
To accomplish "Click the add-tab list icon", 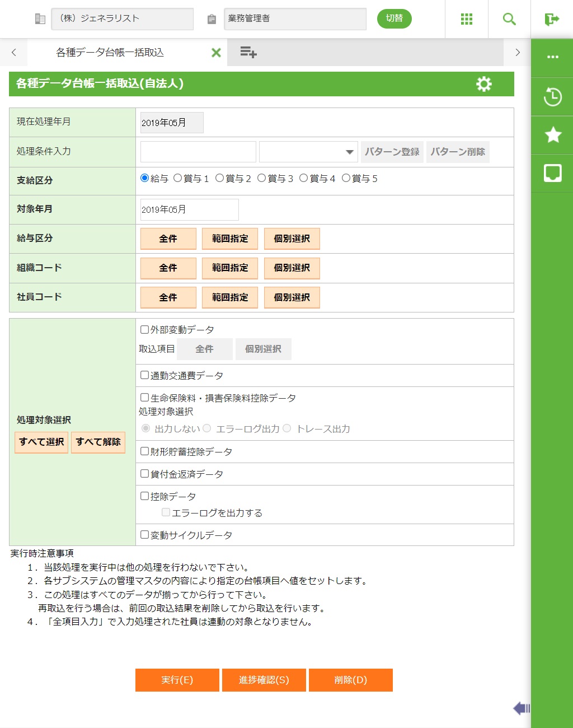I will (x=248, y=53).
